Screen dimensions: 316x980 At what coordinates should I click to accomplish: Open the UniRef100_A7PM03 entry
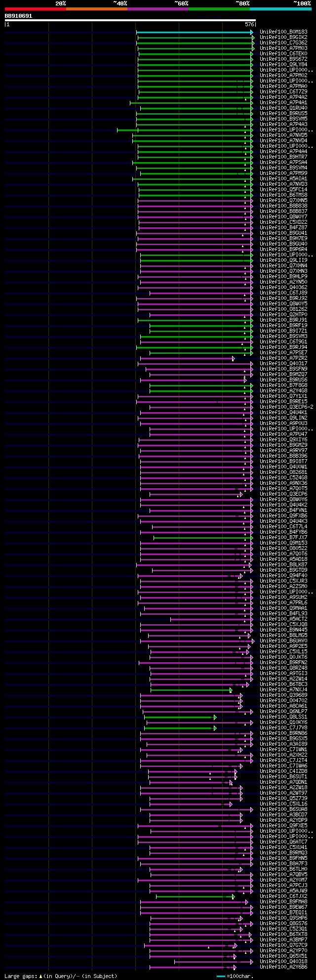[x=283, y=48]
